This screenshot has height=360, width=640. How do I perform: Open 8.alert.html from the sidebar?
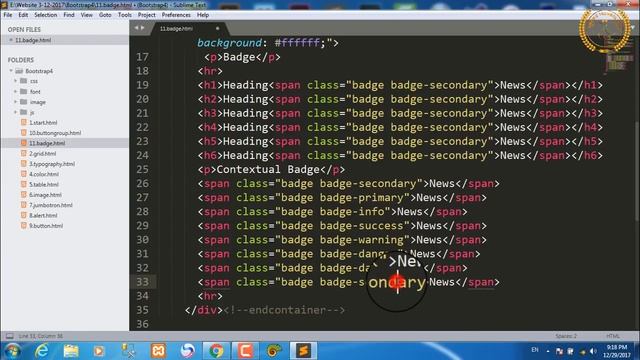[43, 216]
